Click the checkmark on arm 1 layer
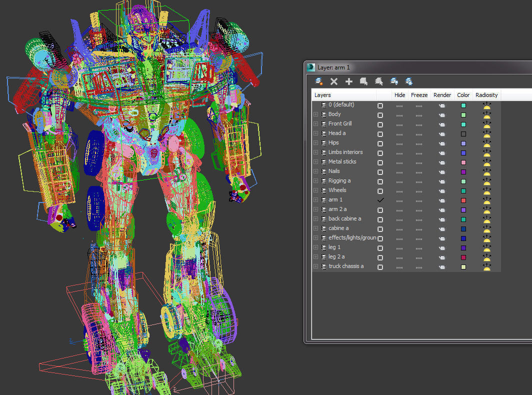Screen dimensions: 532x395 pyautogui.click(x=380, y=200)
